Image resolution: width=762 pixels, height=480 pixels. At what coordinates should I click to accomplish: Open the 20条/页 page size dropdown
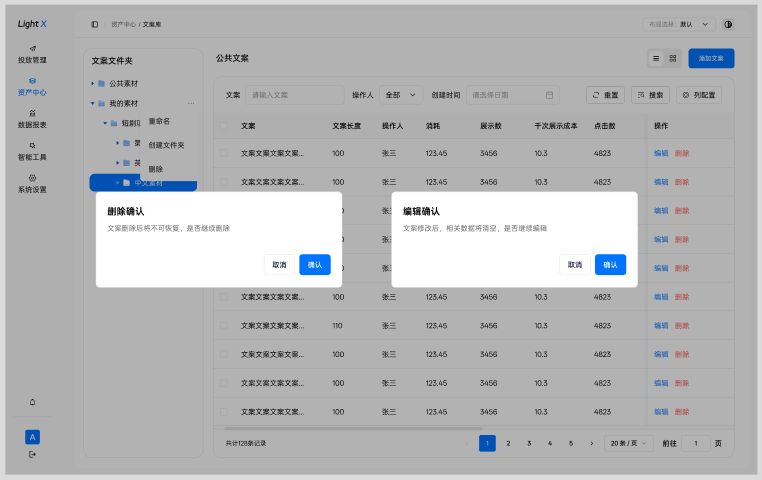tap(628, 443)
